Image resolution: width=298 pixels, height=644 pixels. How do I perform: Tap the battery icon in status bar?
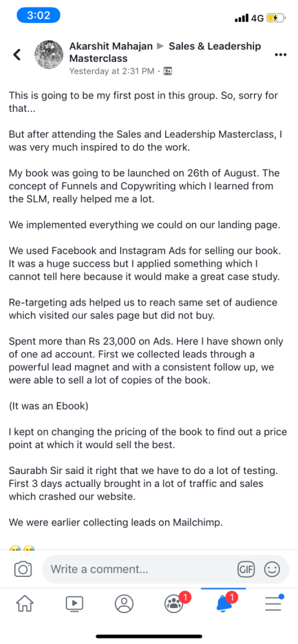[275, 18]
